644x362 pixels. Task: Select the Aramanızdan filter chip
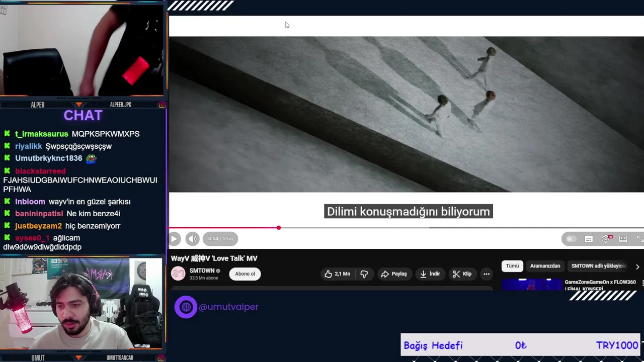point(545,266)
